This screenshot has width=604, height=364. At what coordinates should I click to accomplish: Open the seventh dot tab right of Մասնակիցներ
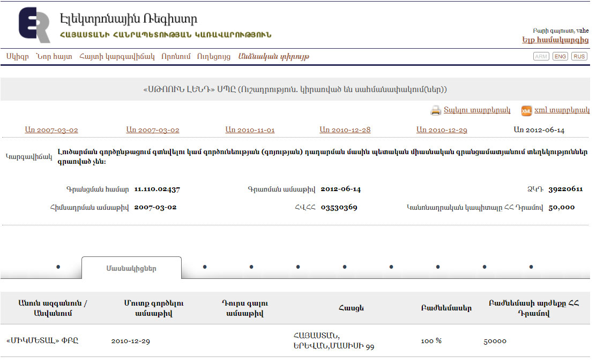pyautogui.click(x=484, y=267)
